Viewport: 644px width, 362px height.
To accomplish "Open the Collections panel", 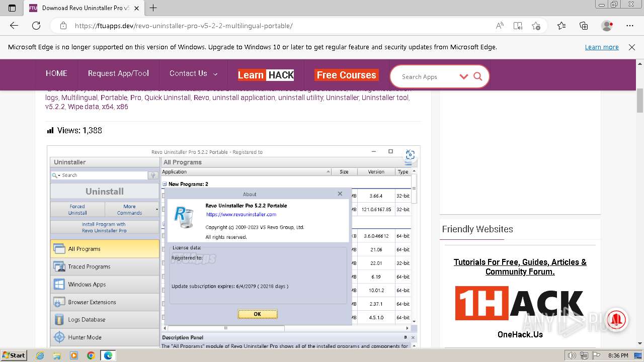I will 584,26.
